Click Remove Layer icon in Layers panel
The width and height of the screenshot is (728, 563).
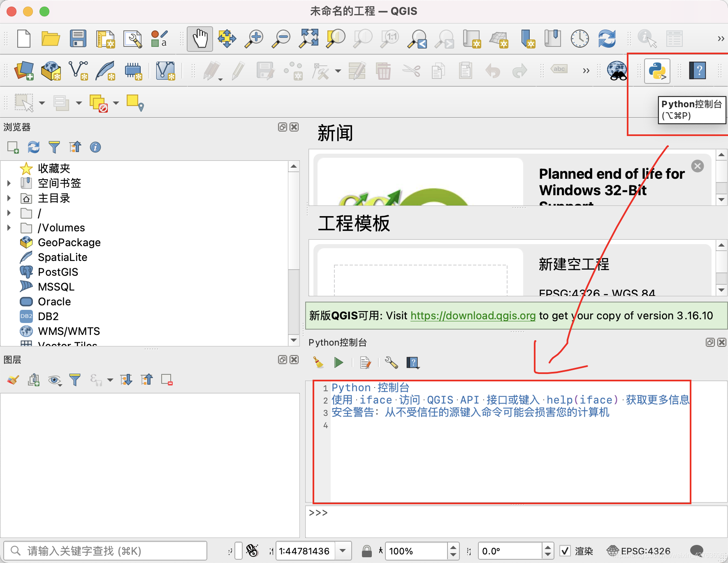[x=167, y=380]
